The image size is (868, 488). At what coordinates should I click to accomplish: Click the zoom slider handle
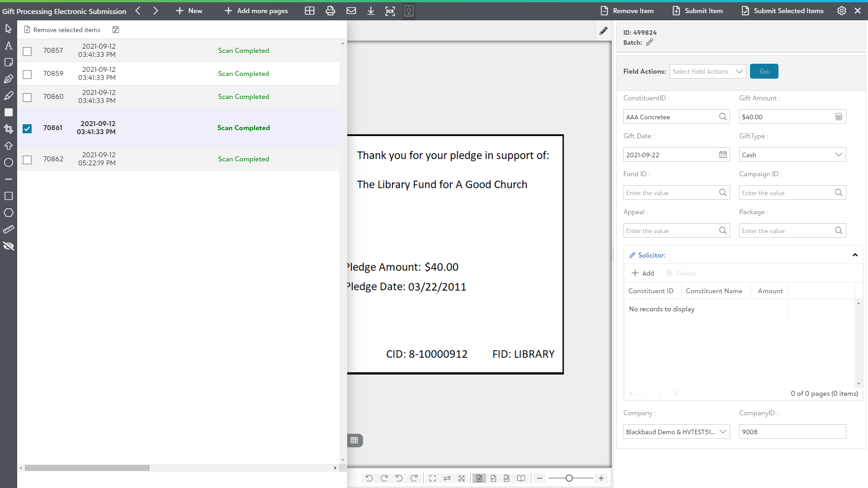569,478
